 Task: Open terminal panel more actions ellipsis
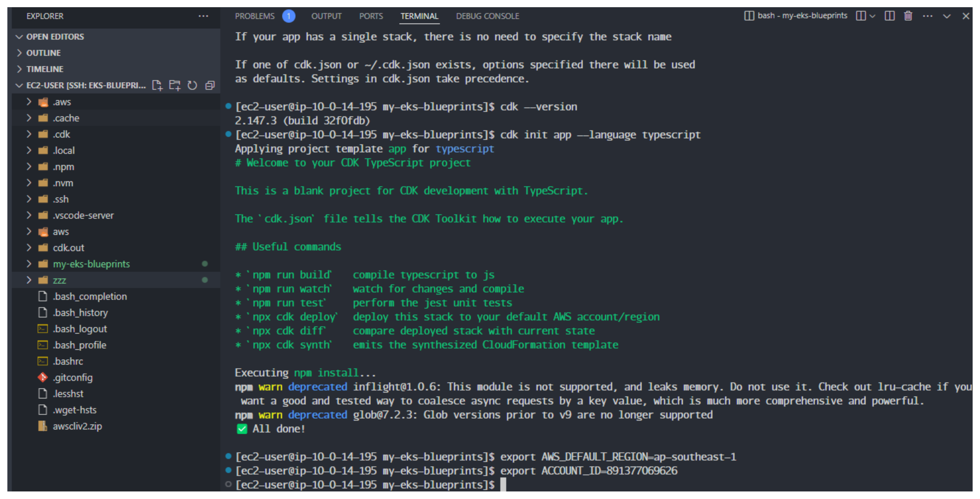[x=927, y=16]
